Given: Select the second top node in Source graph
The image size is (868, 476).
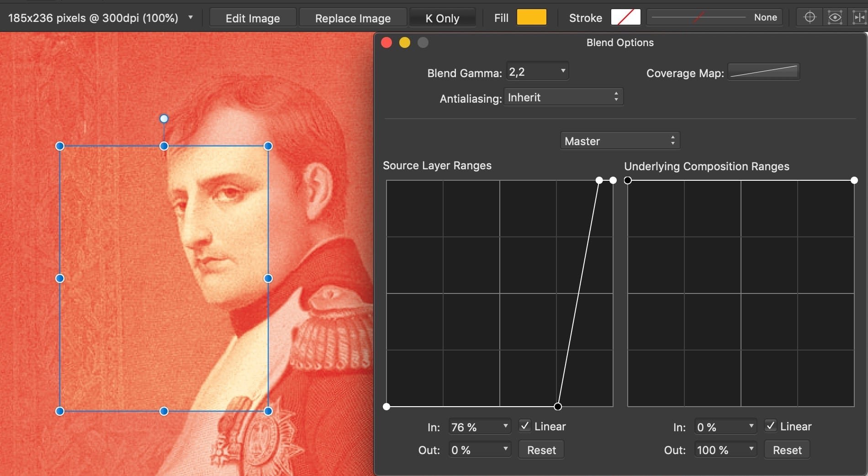Looking at the screenshot, I should [599, 180].
